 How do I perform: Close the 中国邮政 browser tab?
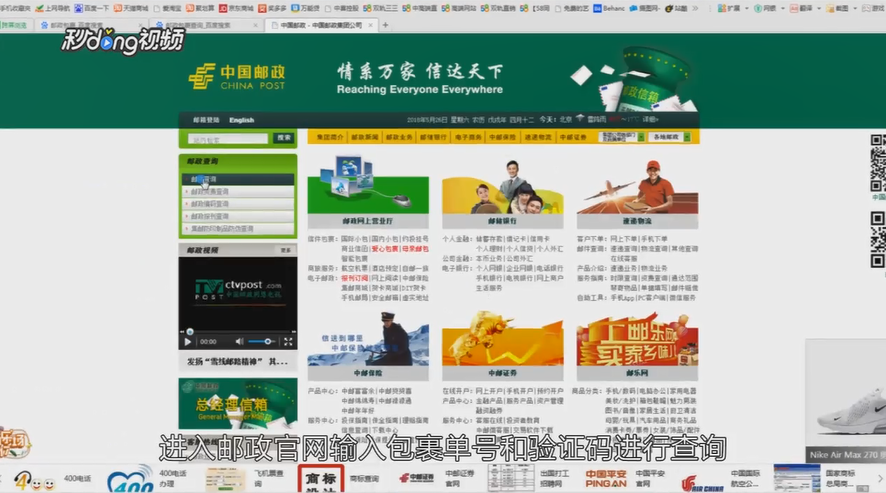click(371, 25)
